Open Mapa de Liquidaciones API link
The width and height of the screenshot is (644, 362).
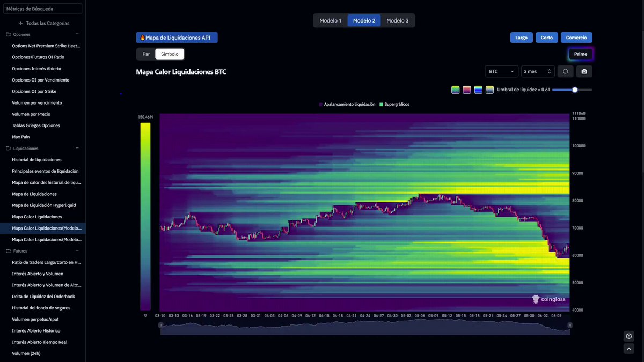point(177,38)
